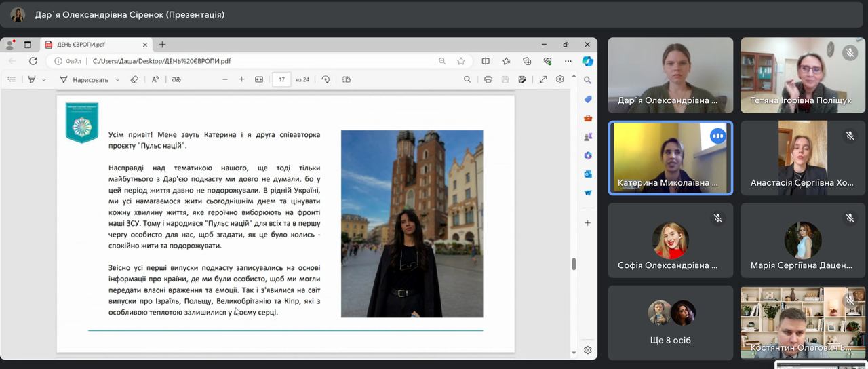This screenshot has width=868, height=369.
Task: Open a new browser tab
Action: click(162, 45)
